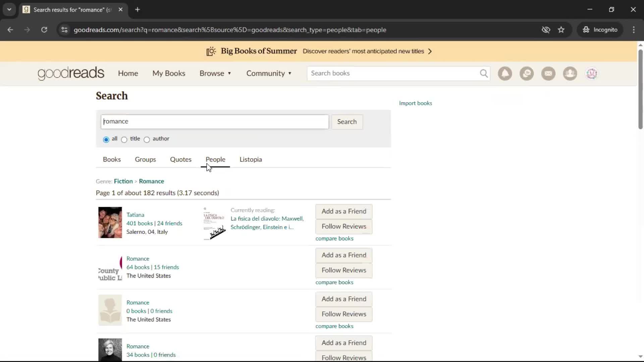This screenshot has width=644, height=362.
Task: Open the default-avatar Romance profile image
Action: click(110, 310)
